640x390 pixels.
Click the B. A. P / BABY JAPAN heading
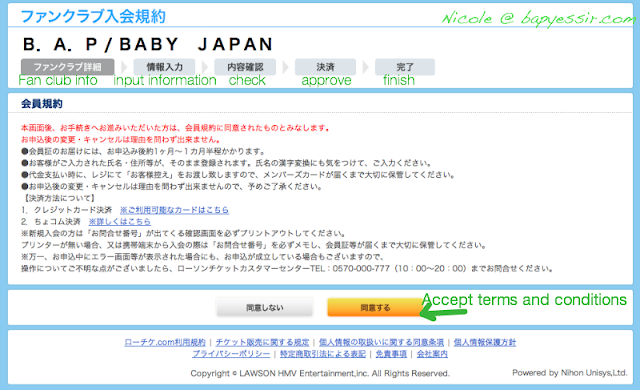click(148, 44)
